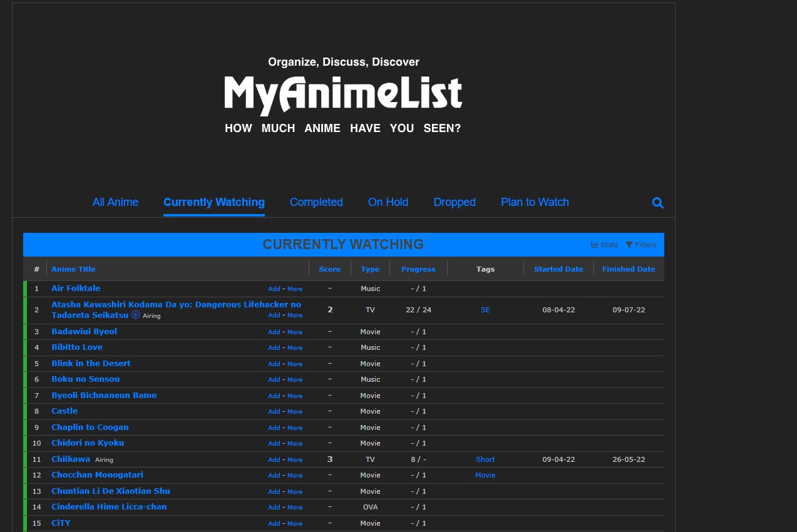Click Add next to Air Folktale

pyautogui.click(x=274, y=289)
